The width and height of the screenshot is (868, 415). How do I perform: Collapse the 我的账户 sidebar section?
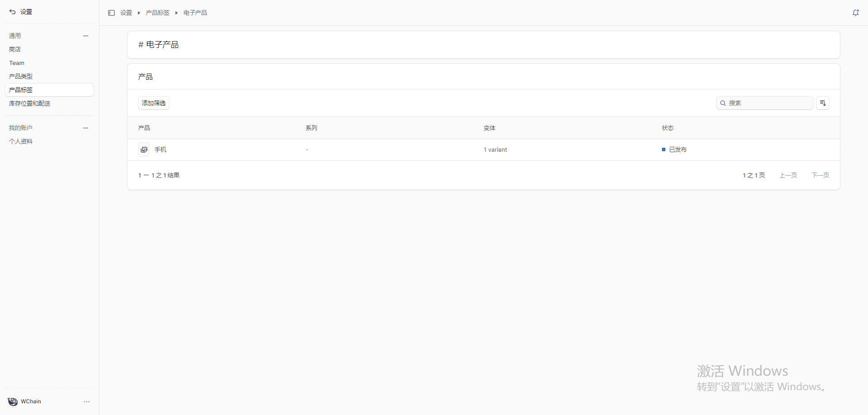click(85, 128)
